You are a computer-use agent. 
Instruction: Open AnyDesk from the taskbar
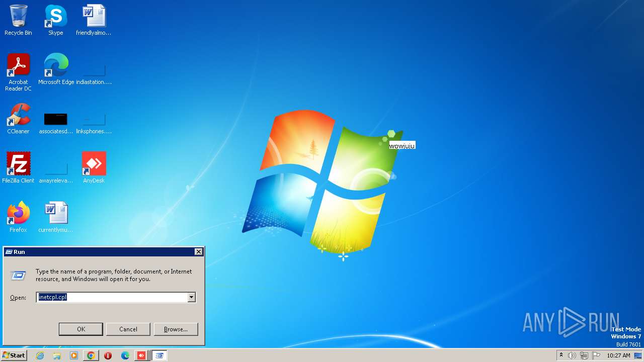(141, 355)
